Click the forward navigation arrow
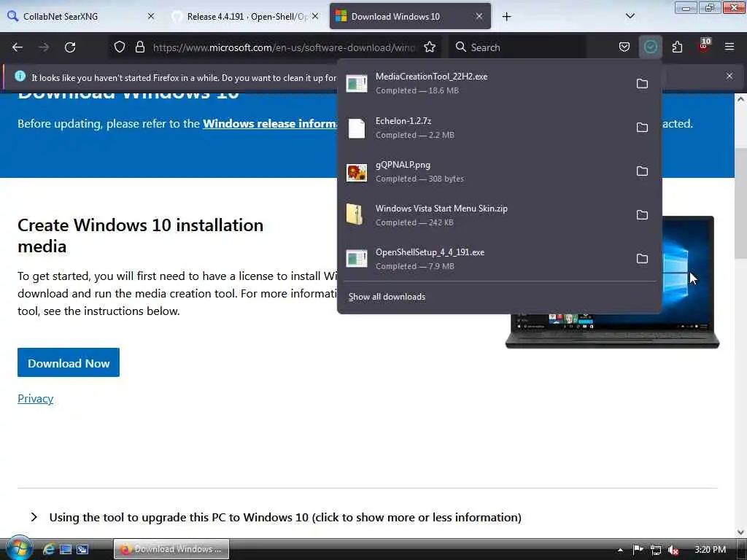This screenshot has width=747, height=560. (x=44, y=47)
